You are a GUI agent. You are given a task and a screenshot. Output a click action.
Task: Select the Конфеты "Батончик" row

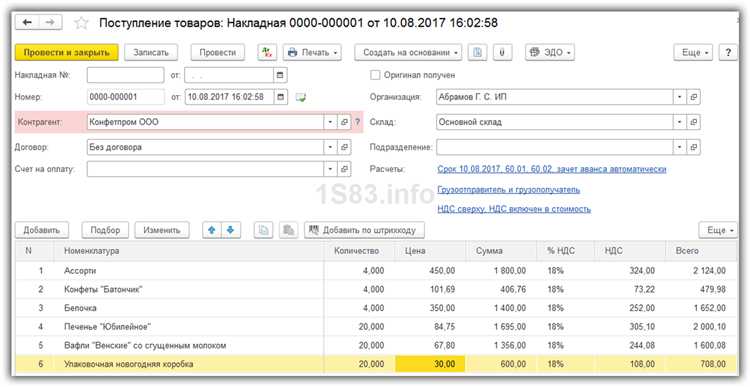coord(376,289)
